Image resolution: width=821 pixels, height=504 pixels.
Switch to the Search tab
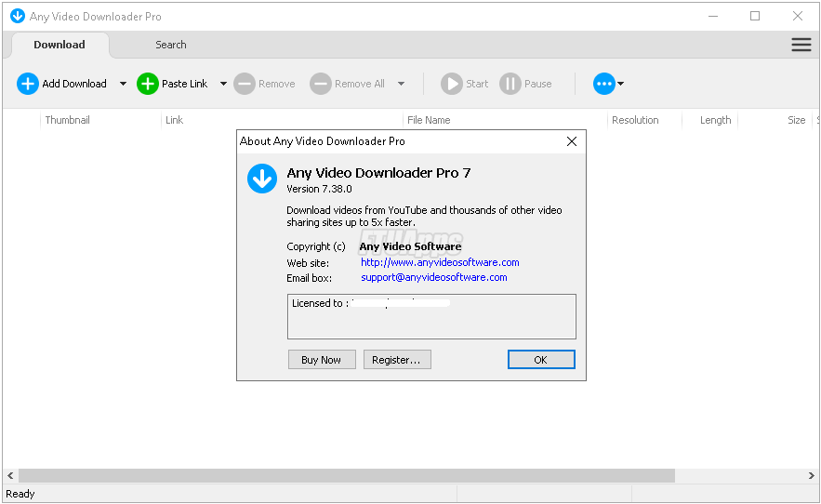pos(171,45)
